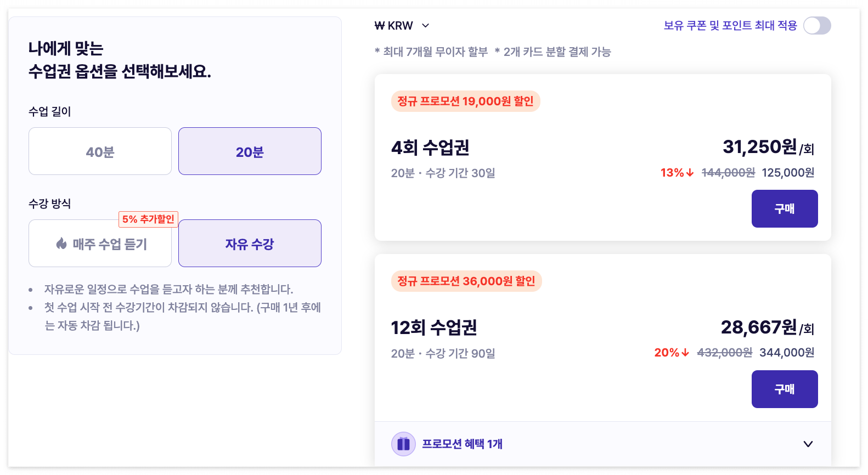Click 구매 button on 4회 수업권
This screenshot has height=475, width=868.
pos(785,208)
